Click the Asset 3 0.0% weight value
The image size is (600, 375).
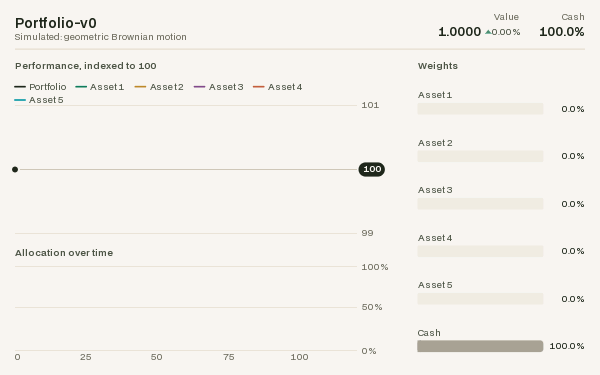pyautogui.click(x=573, y=204)
